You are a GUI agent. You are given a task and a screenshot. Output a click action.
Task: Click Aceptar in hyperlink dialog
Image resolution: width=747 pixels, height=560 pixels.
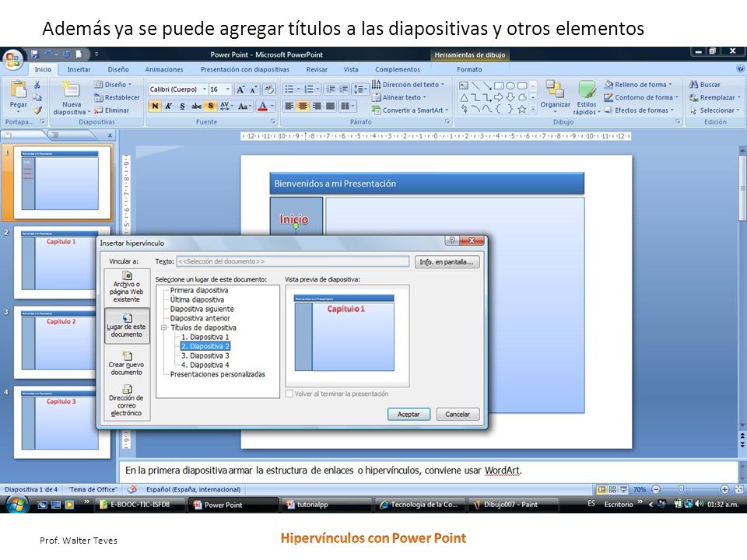point(409,415)
